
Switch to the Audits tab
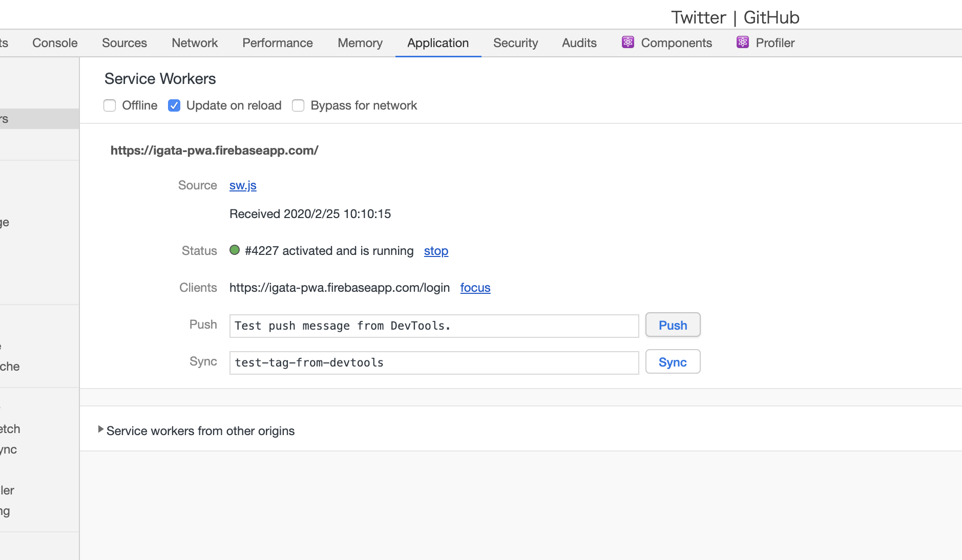579,43
